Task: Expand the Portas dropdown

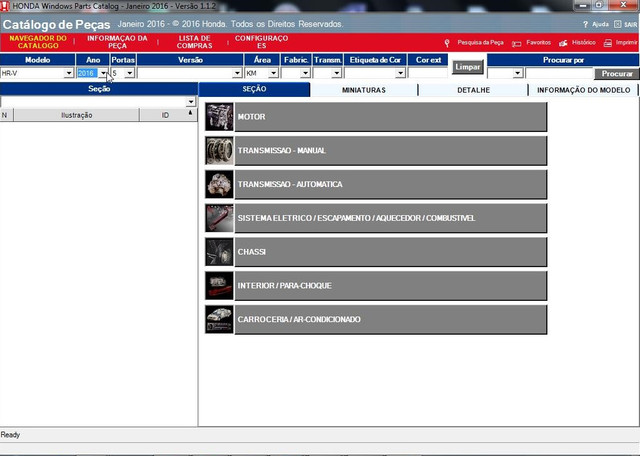Action: point(130,73)
